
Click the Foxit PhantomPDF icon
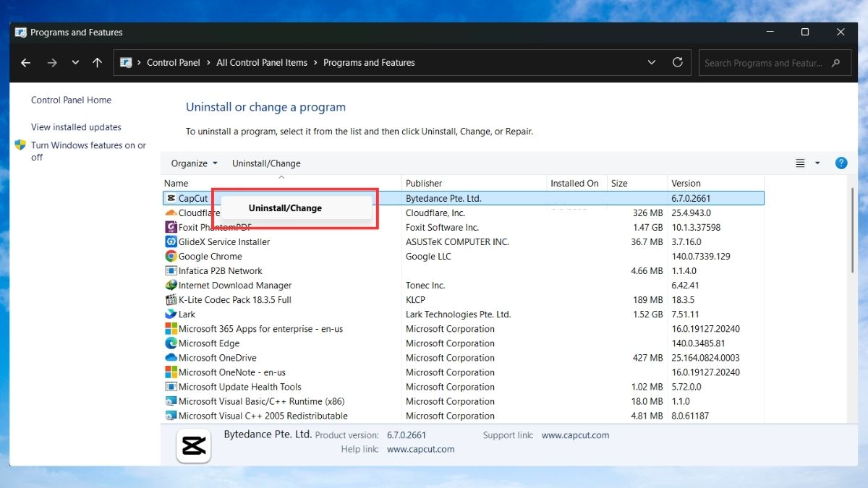click(x=171, y=228)
